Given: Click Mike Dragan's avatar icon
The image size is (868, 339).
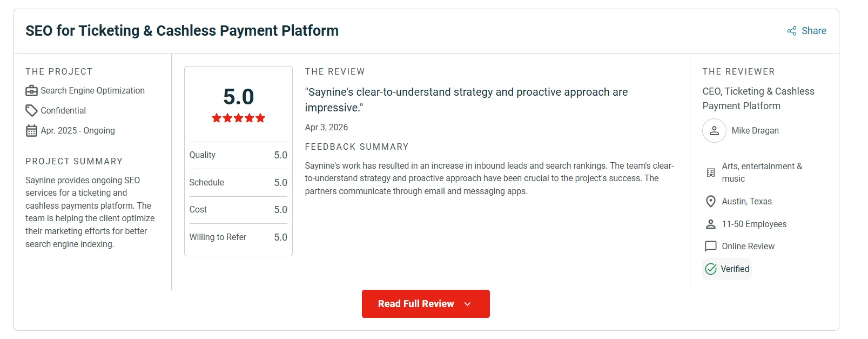Looking at the screenshot, I should click(x=714, y=130).
